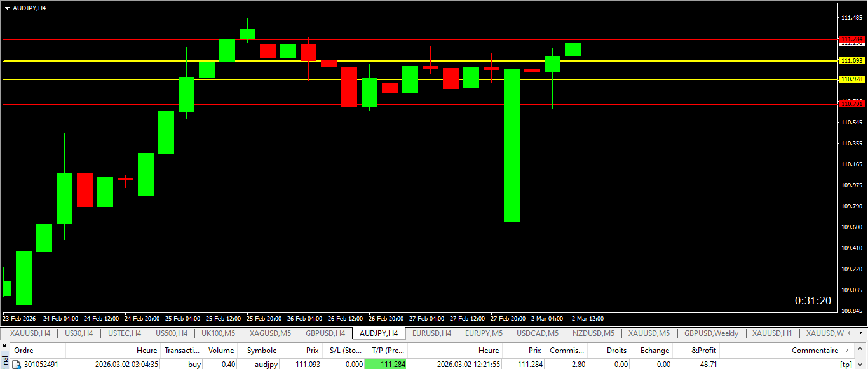
Task: Sort orders by the Ordre column header
Action: click(x=38, y=351)
